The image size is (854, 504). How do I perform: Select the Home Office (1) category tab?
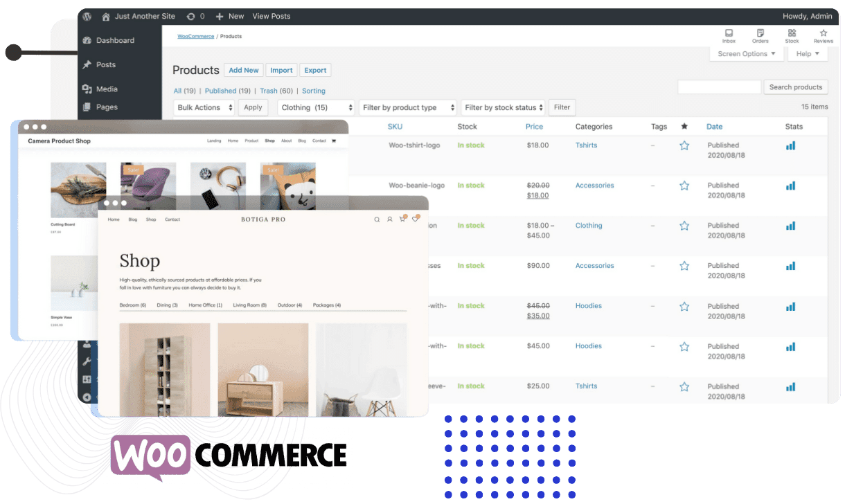(x=206, y=305)
